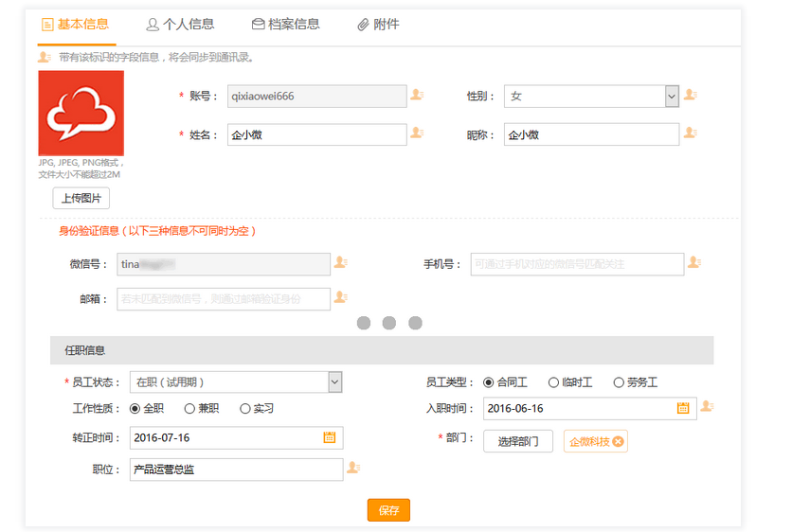Select the 合同工 radio button

489,382
